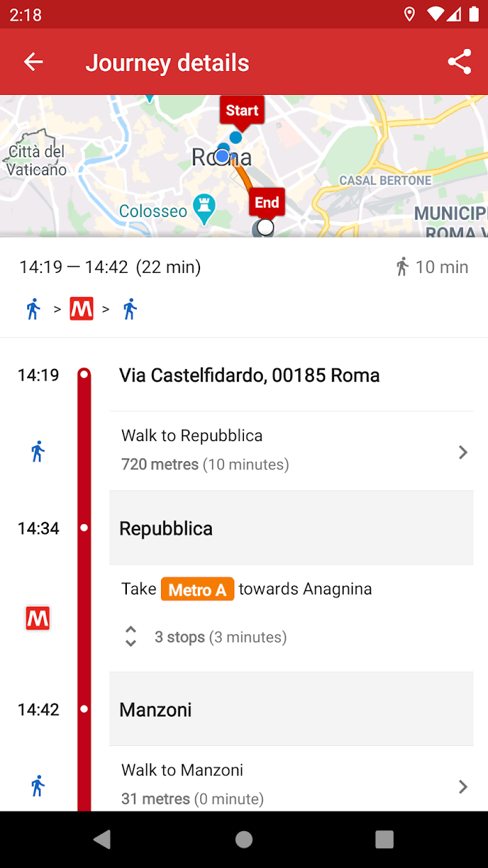Open Walk to Repubblica details chevron

462,452
